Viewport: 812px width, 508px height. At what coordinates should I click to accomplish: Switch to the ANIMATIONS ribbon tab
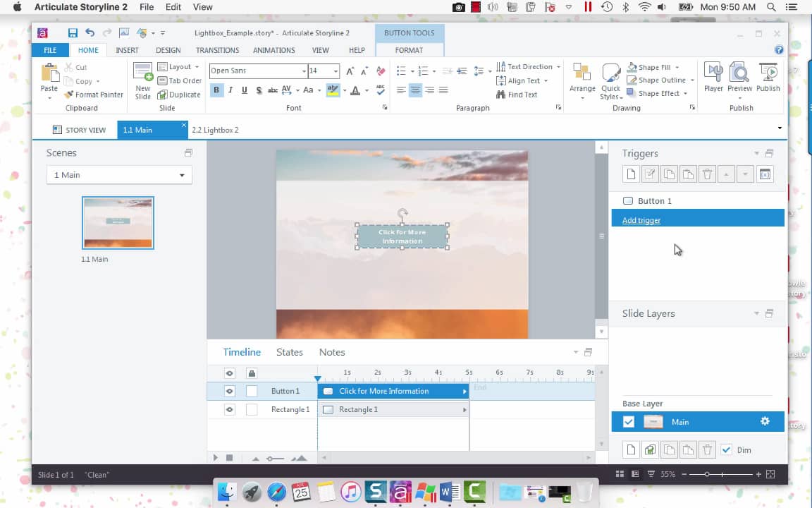(x=274, y=50)
